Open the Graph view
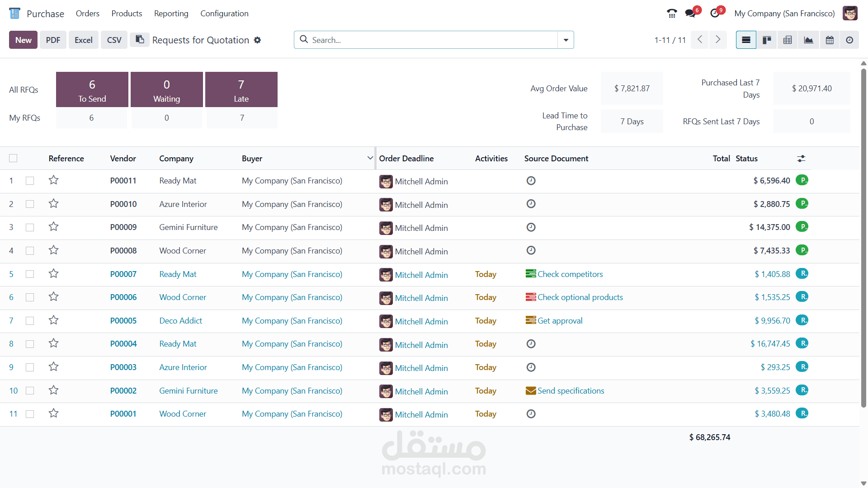Screen dimensions: 868x488 point(808,40)
